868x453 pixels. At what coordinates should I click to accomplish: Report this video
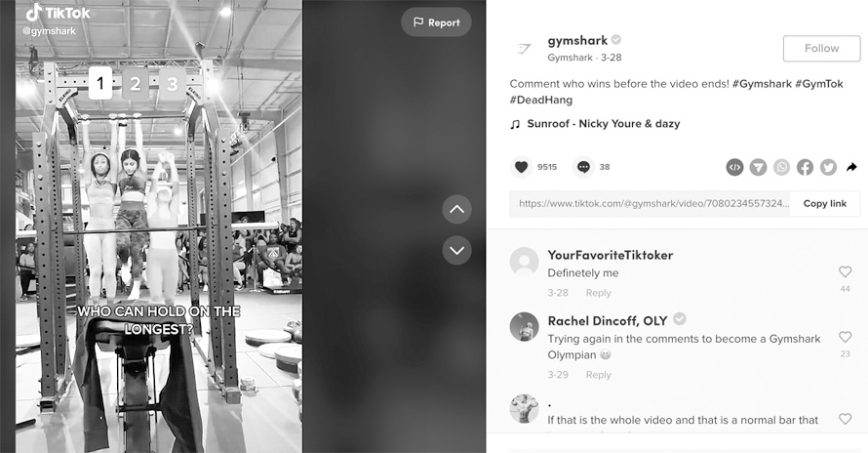[x=436, y=22]
